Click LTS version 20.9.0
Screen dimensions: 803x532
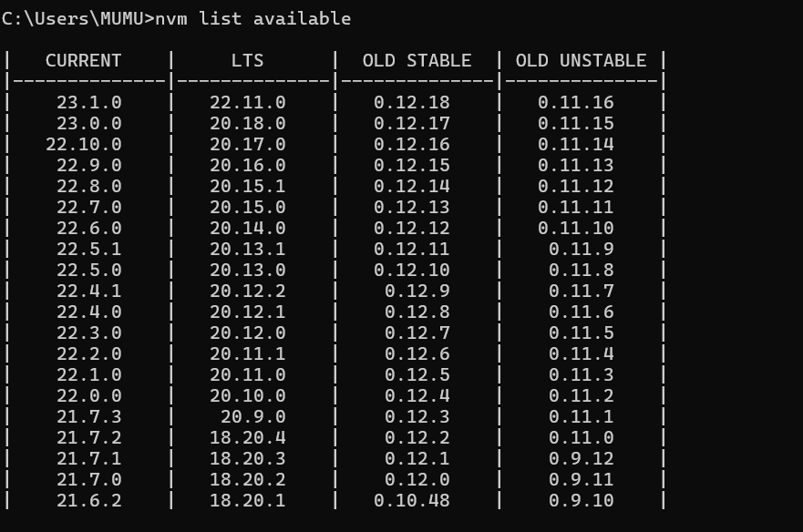[252, 416]
